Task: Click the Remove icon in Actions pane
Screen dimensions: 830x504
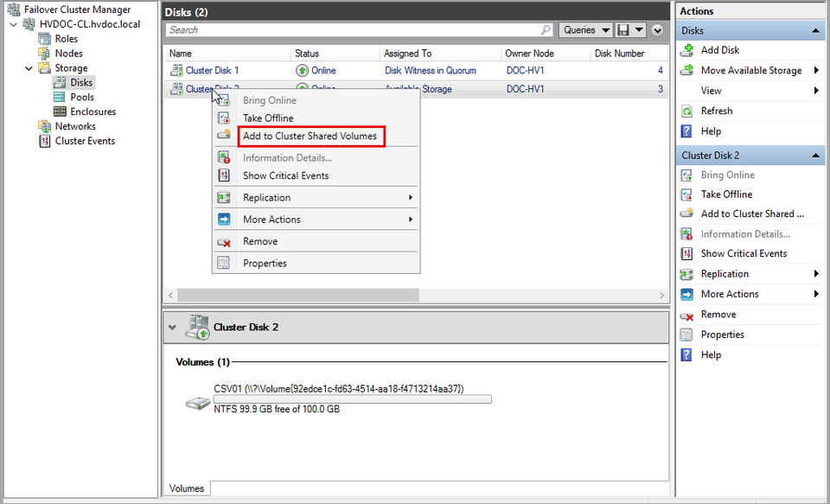Action: (686, 316)
